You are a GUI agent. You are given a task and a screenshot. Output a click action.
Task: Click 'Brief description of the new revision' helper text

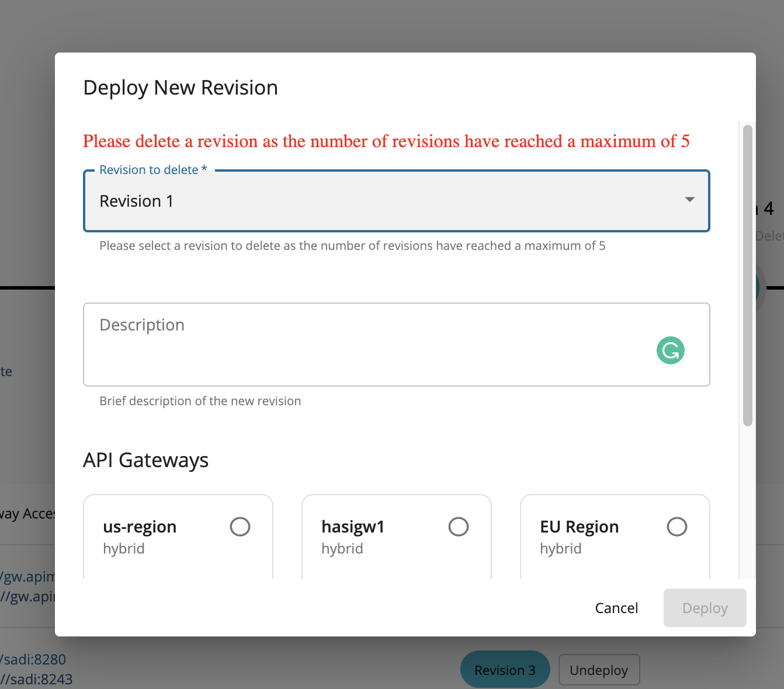coord(200,401)
